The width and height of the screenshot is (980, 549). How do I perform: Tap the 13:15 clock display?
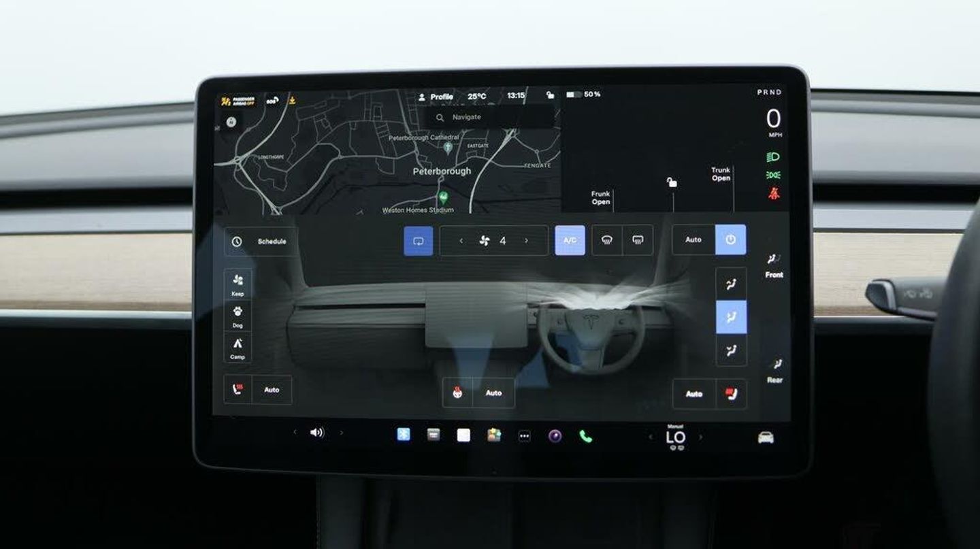516,96
